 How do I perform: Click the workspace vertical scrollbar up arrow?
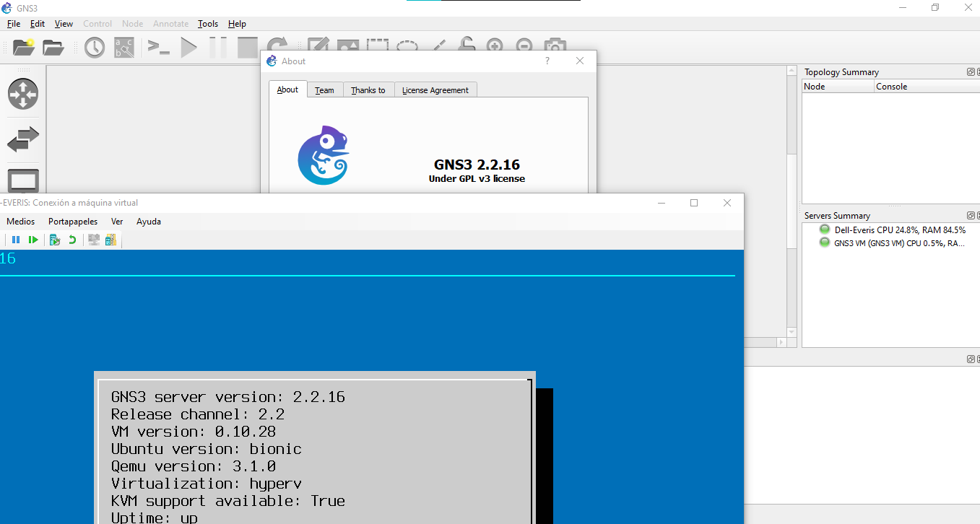click(x=792, y=71)
